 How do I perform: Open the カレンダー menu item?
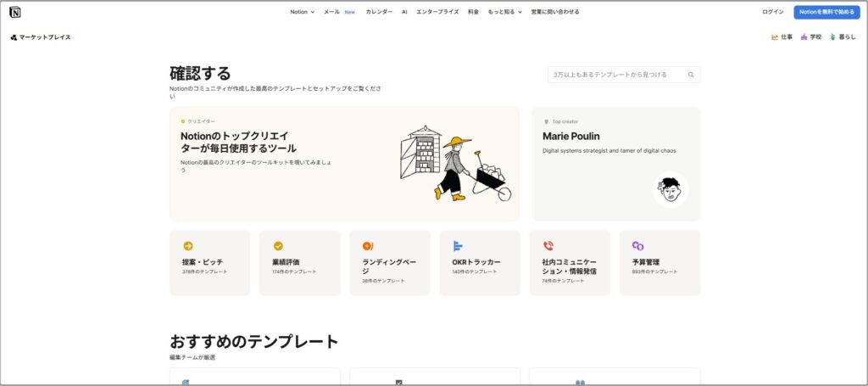pyautogui.click(x=379, y=12)
